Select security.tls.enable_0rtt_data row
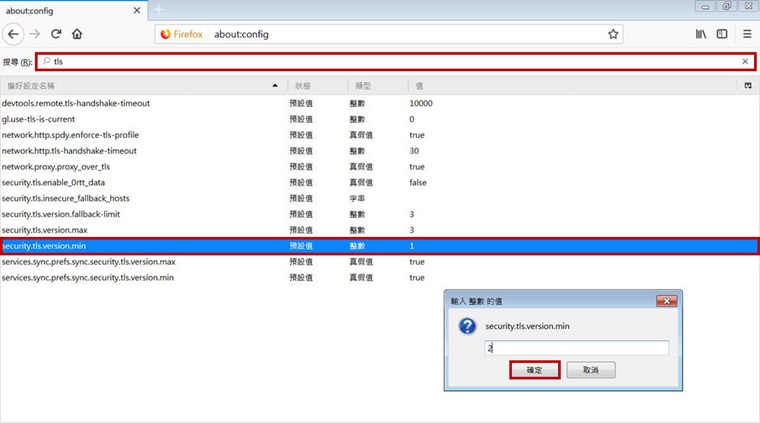This screenshot has height=423, width=760. [380, 183]
